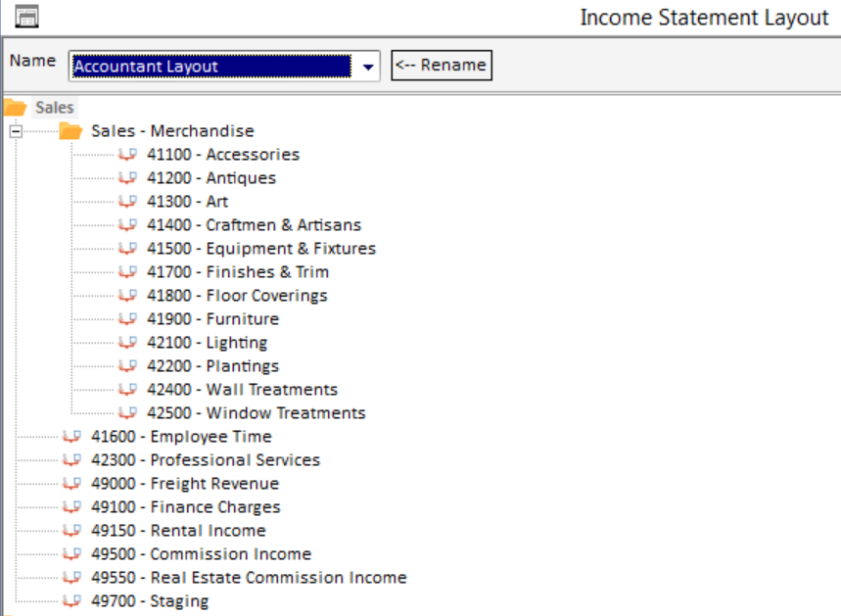Click the Sales root folder icon

[15, 108]
